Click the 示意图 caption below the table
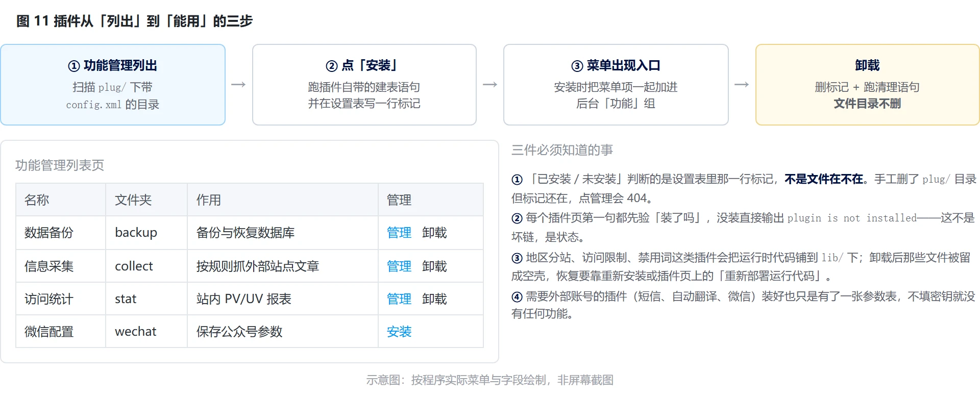Screen dimensions: 980x398 (x=490, y=380)
